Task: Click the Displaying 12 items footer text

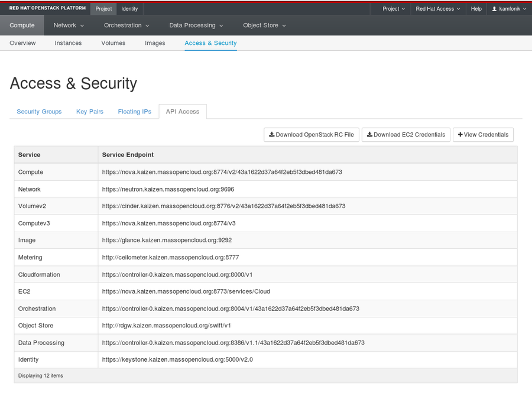Action: [x=41, y=375]
